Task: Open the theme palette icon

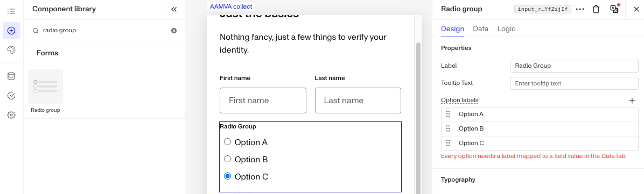Action: [11, 50]
